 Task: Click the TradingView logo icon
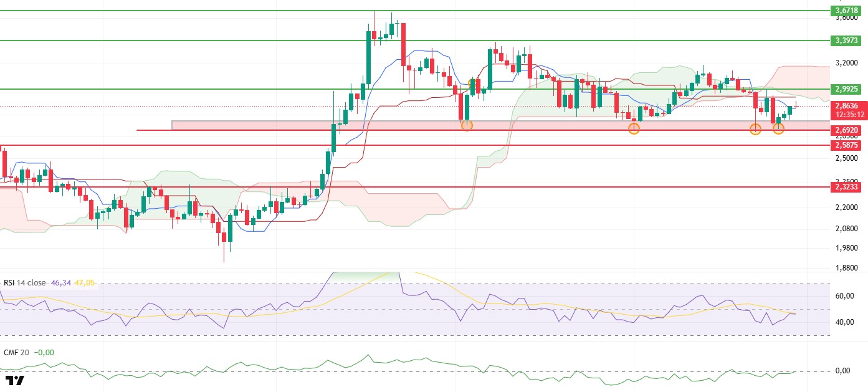click(x=14, y=380)
